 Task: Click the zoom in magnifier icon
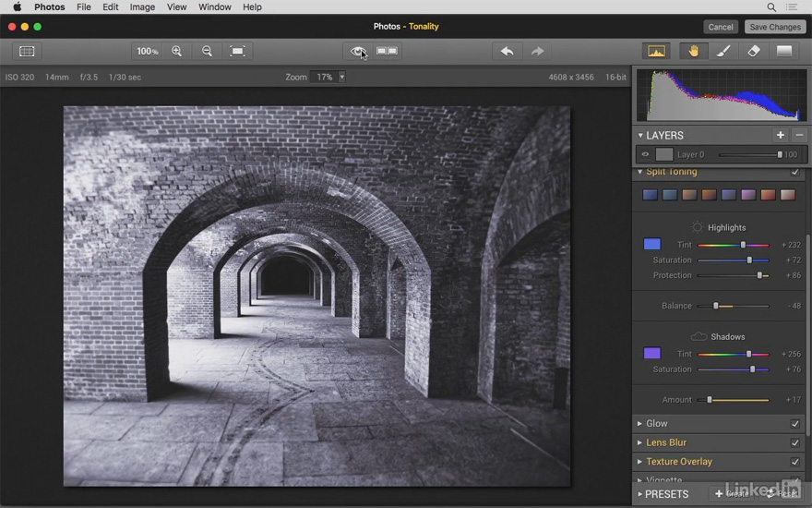[176, 51]
